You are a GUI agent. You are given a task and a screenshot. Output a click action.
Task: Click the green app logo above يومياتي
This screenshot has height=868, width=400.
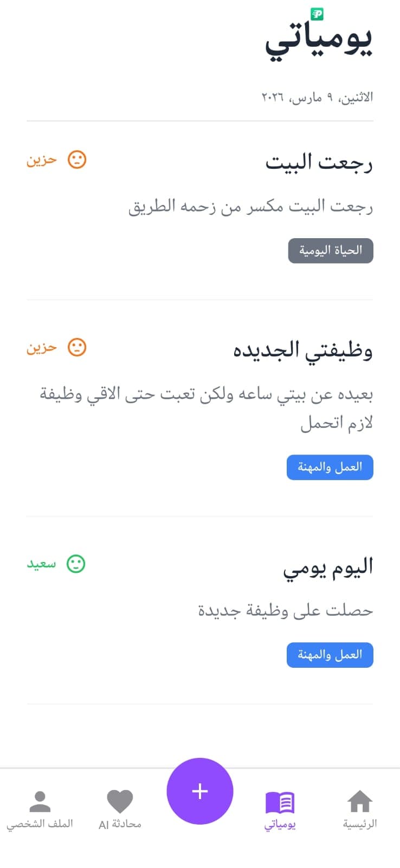click(x=317, y=11)
